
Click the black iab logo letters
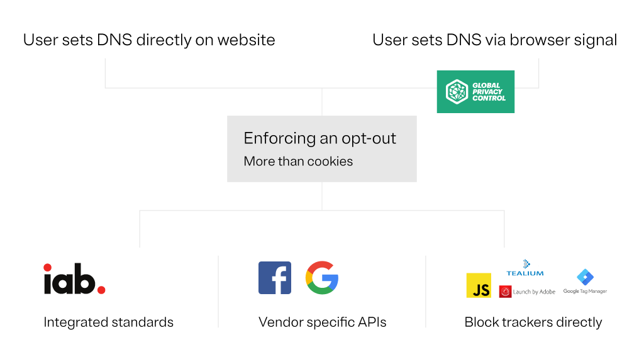[69, 279]
